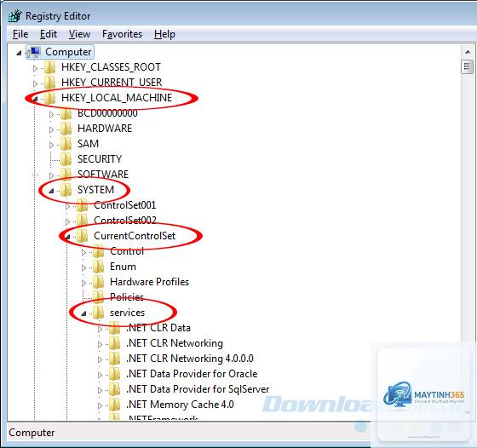Click the SOFTWARE folder icon
Viewport: 477px width, 448px height.
click(x=66, y=175)
